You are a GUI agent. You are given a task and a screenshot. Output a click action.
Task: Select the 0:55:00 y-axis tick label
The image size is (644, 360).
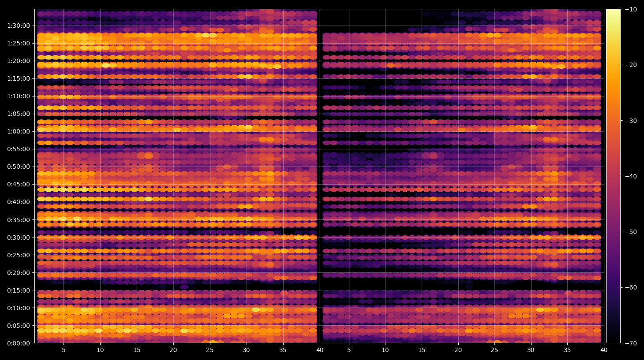pos(19,149)
